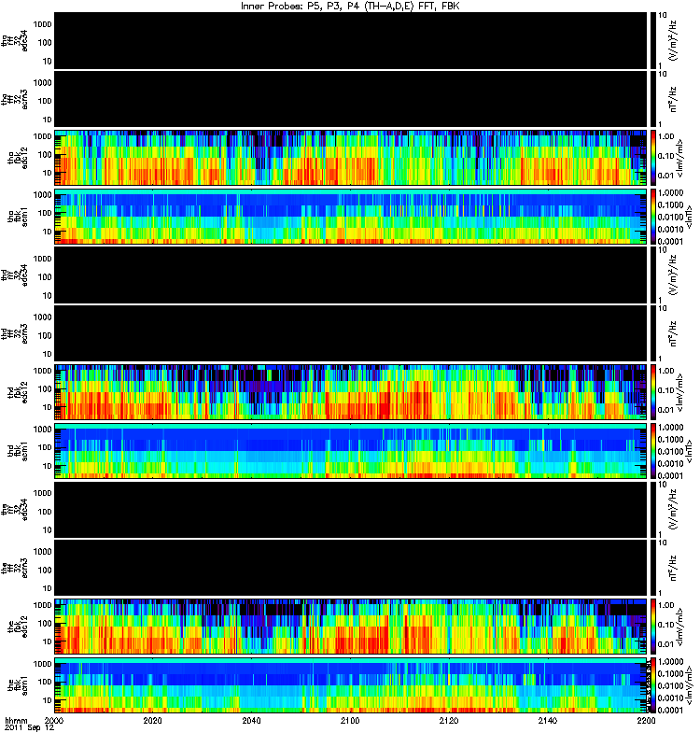This screenshot has height=747, width=700.
Task: Click the tha fbk edc12 spectrogram panel
Action: tap(351, 158)
